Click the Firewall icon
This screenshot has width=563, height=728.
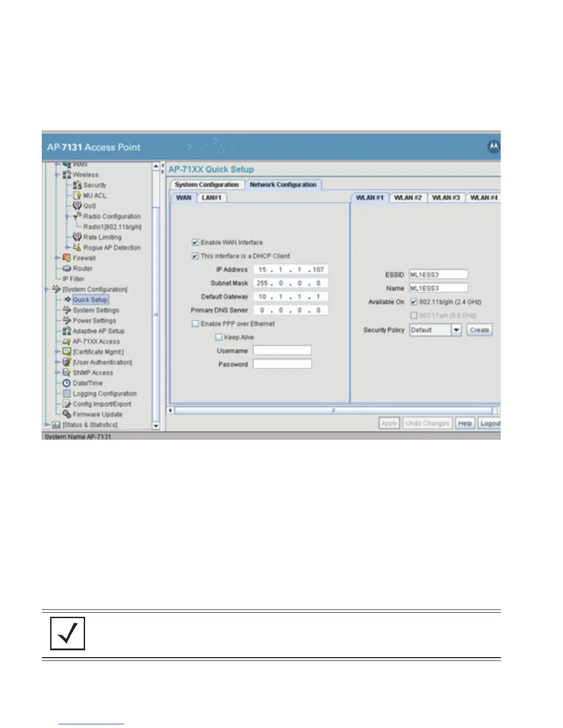[67, 258]
